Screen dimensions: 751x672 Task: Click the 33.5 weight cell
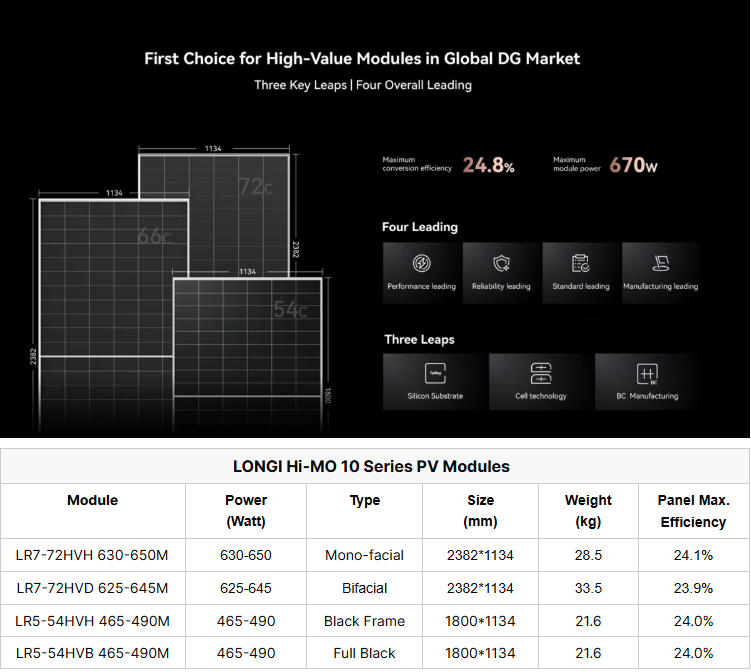[x=588, y=588]
